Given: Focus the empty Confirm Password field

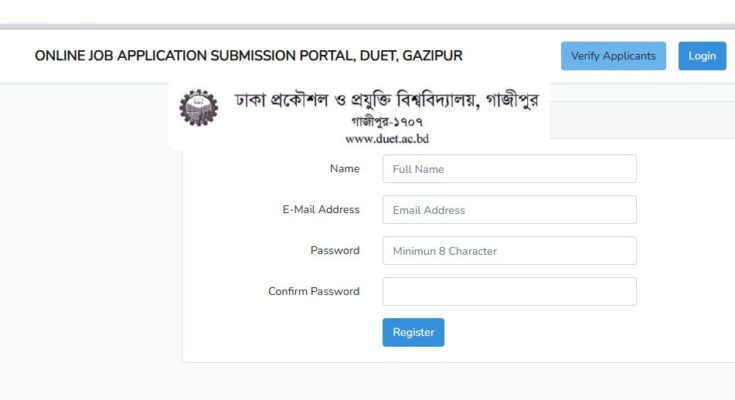Looking at the screenshot, I should pyautogui.click(x=509, y=291).
